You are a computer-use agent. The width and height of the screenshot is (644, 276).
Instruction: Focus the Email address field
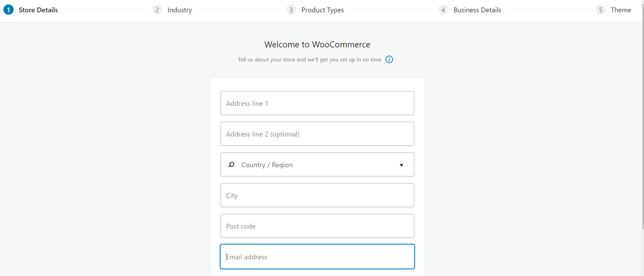pyautogui.click(x=317, y=257)
